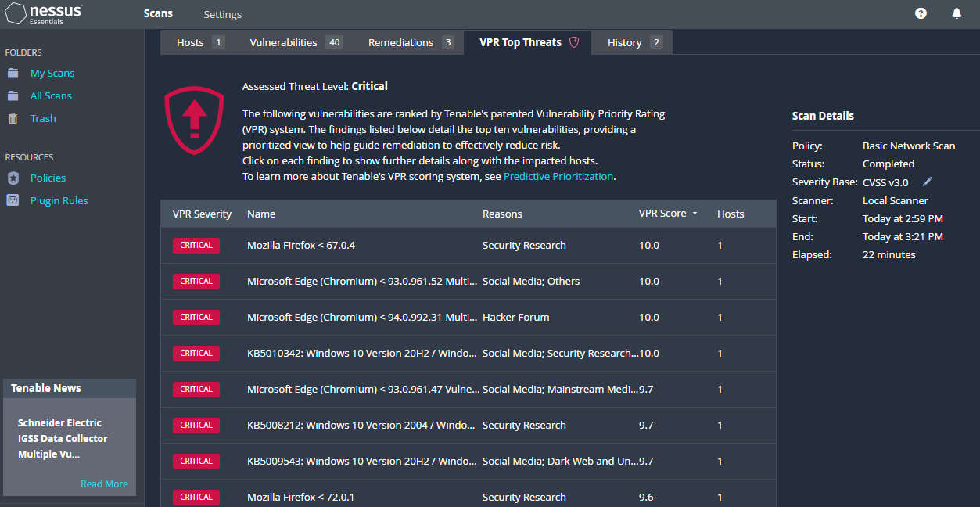
Task: Click CRITICAL badge for KB5008212 row
Action: [x=196, y=425]
